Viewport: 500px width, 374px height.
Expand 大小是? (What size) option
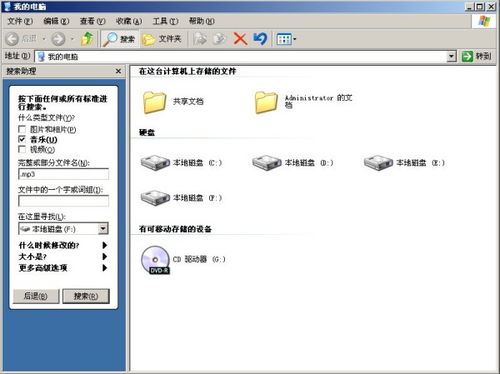tap(63, 257)
